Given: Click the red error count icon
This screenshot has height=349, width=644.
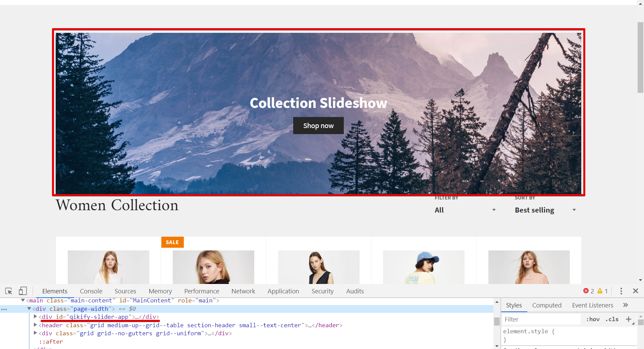Looking at the screenshot, I should [586, 291].
